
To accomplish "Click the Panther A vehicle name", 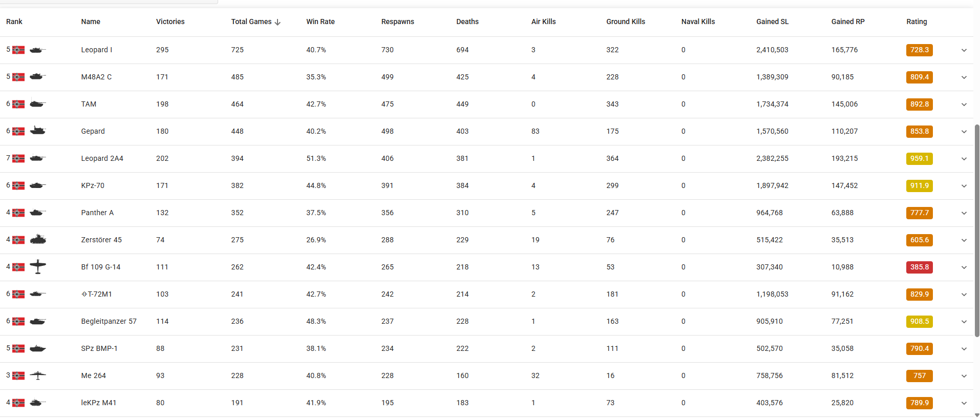I will [97, 213].
